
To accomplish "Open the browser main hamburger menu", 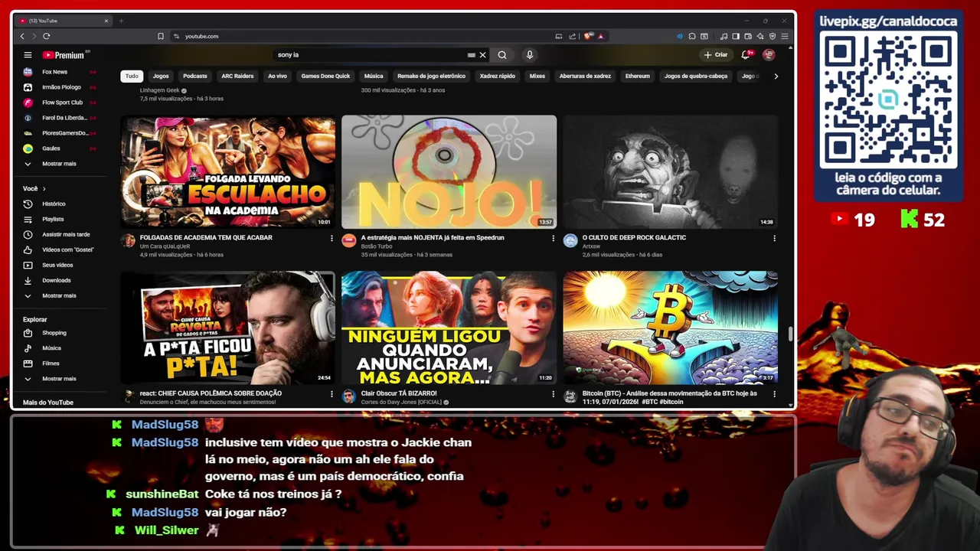I will 785,36.
